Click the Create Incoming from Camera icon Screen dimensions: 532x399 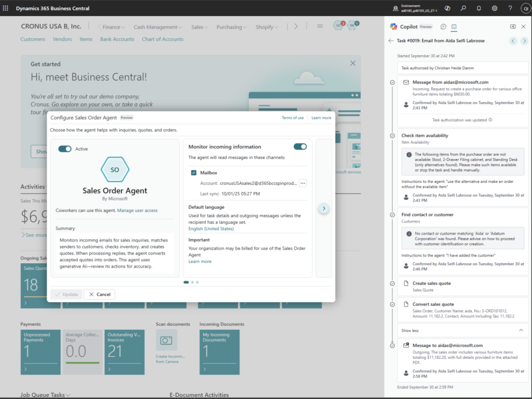pos(166,340)
